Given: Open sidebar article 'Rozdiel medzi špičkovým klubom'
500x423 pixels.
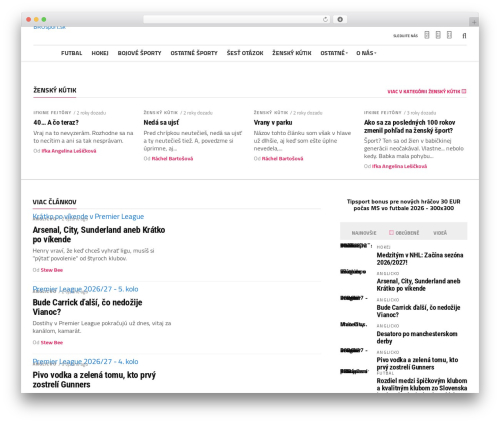Looking at the screenshot, I should click(x=422, y=384).
